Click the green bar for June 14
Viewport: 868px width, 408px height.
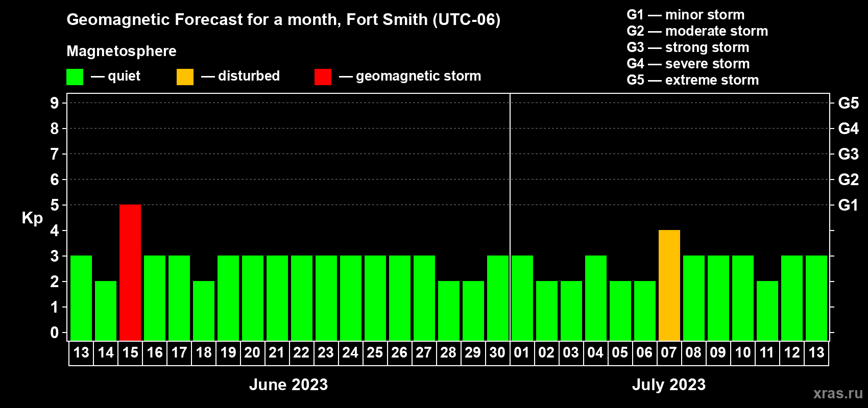(106, 311)
